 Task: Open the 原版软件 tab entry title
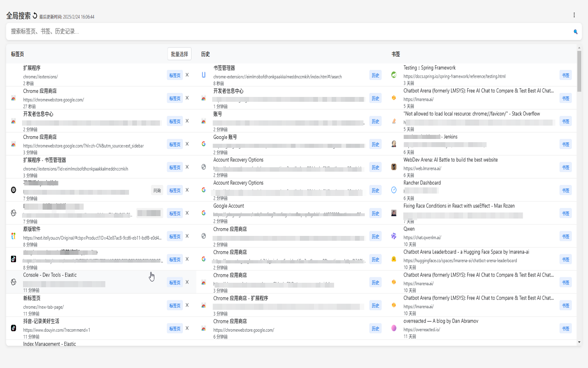(x=32, y=229)
